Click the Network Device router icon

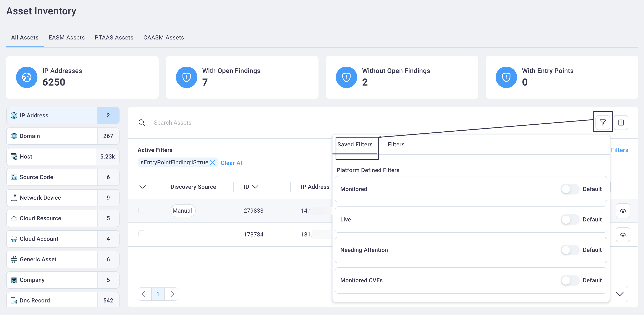(14, 198)
